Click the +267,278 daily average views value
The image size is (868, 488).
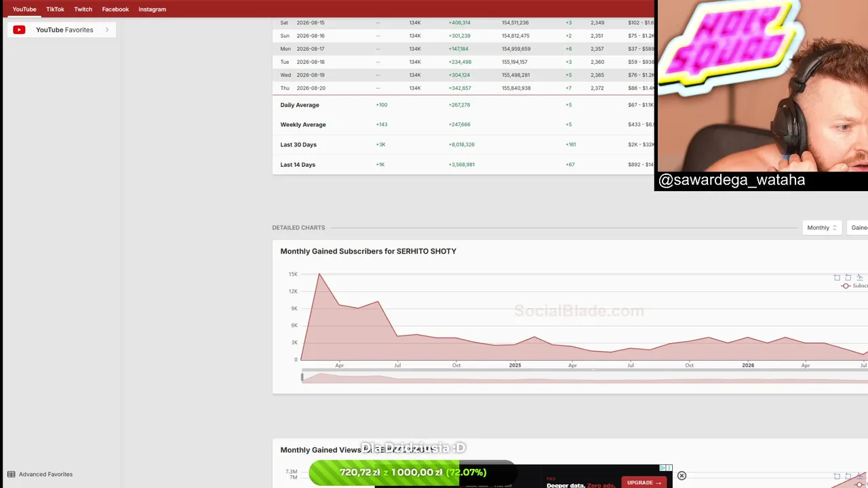pos(459,105)
